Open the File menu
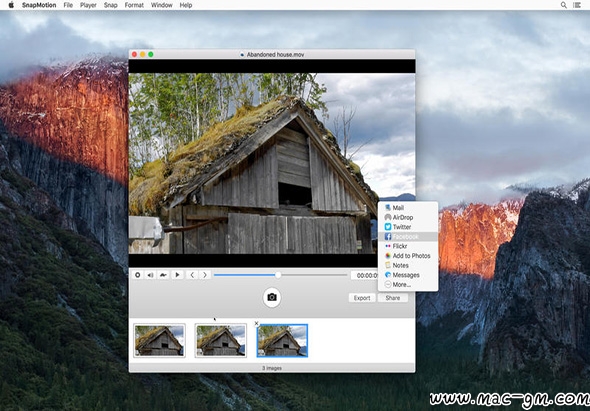The image size is (590, 411). (x=68, y=5)
